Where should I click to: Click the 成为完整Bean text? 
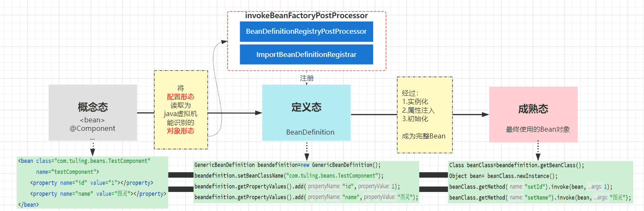[x=424, y=136]
